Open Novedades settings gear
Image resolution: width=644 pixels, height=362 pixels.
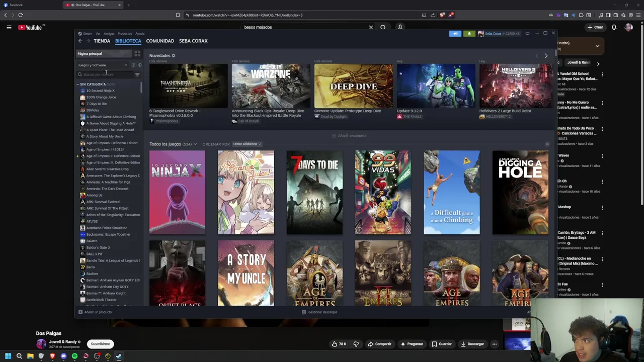(174, 55)
